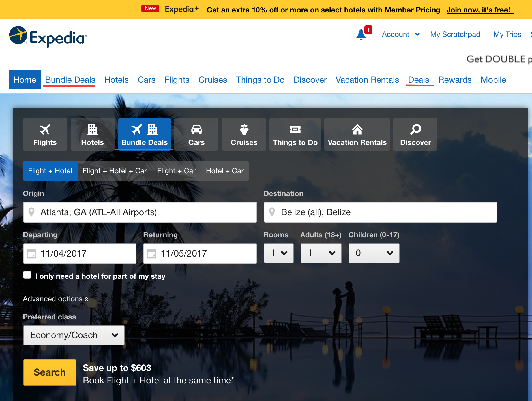Check 'I only need a hotel for part of my stay'
This screenshot has height=401, width=532.
pos(27,275)
